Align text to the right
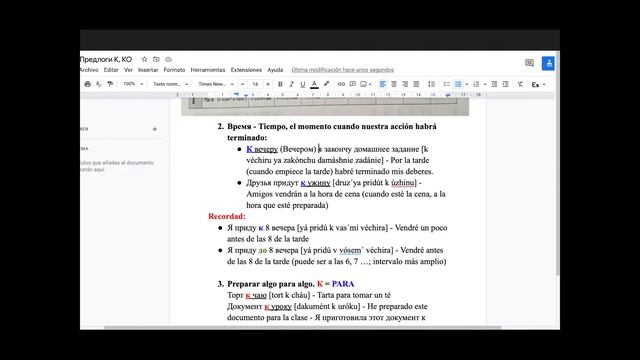The width and height of the screenshot is (640, 360). click(405, 84)
